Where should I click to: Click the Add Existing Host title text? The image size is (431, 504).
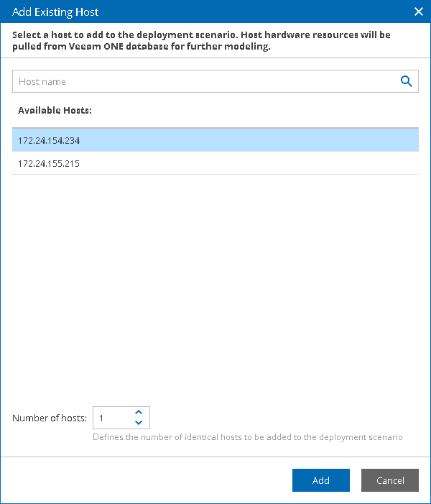click(56, 12)
